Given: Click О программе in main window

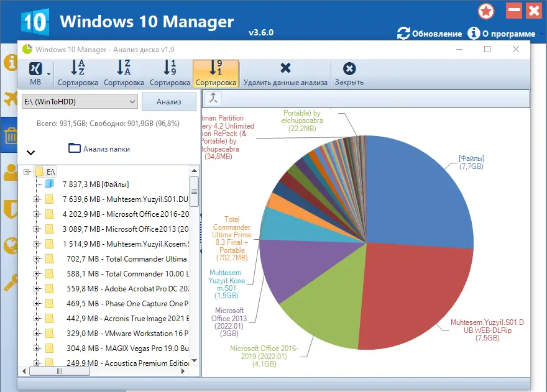Looking at the screenshot, I should coord(502,34).
